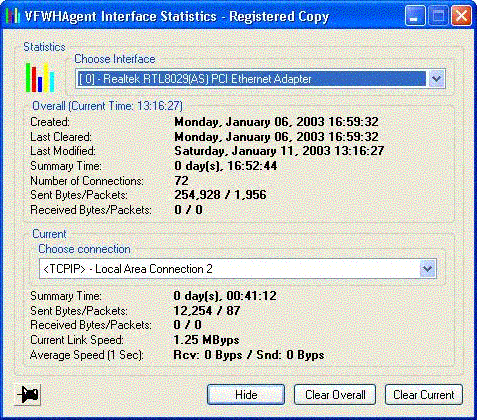This screenshot has width=477, height=420.
Task: Click the colorful bar chart statistics icon
Action: tap(40, 77)
